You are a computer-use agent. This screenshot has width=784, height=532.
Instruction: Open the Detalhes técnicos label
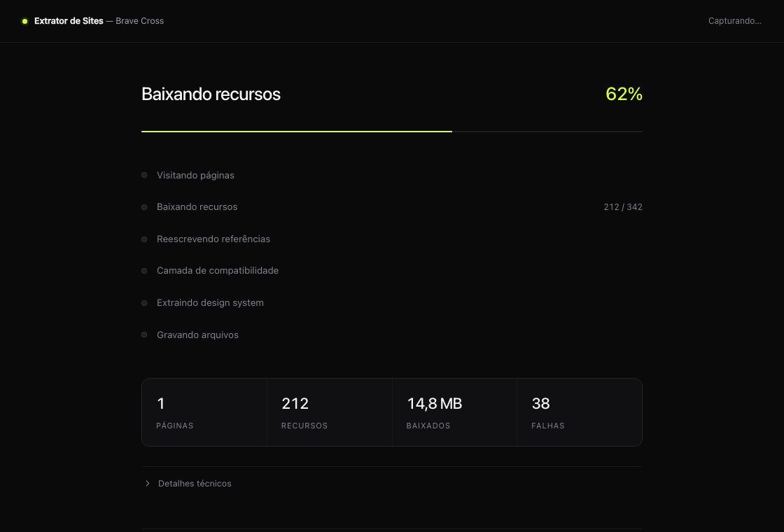(x=195, y=484)
